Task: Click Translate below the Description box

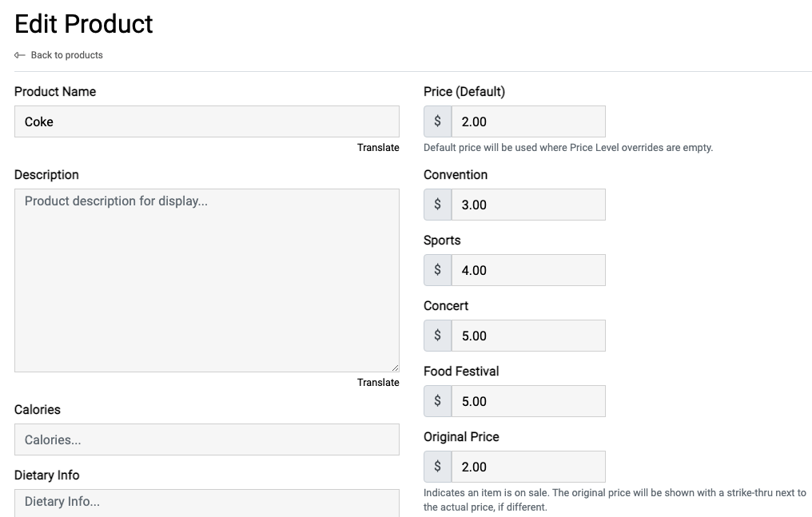Action: 378,382
